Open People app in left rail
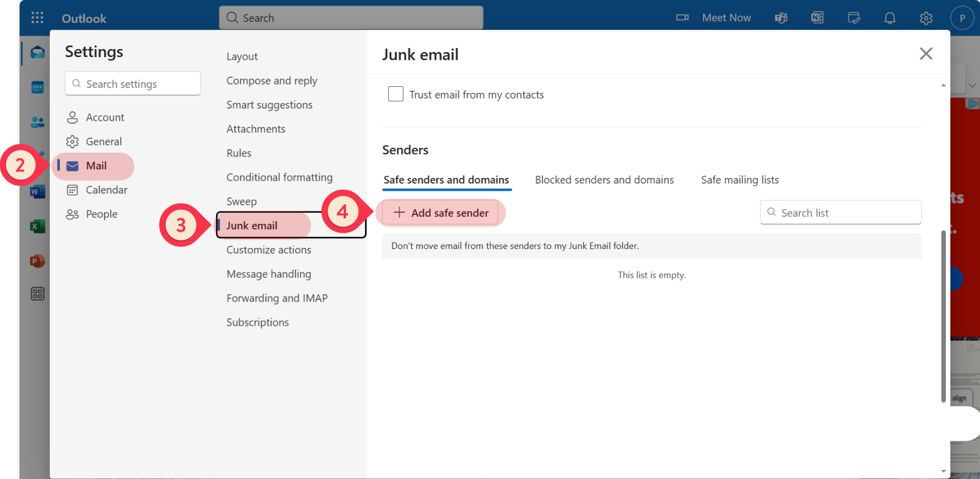 (x=37, y=122)
